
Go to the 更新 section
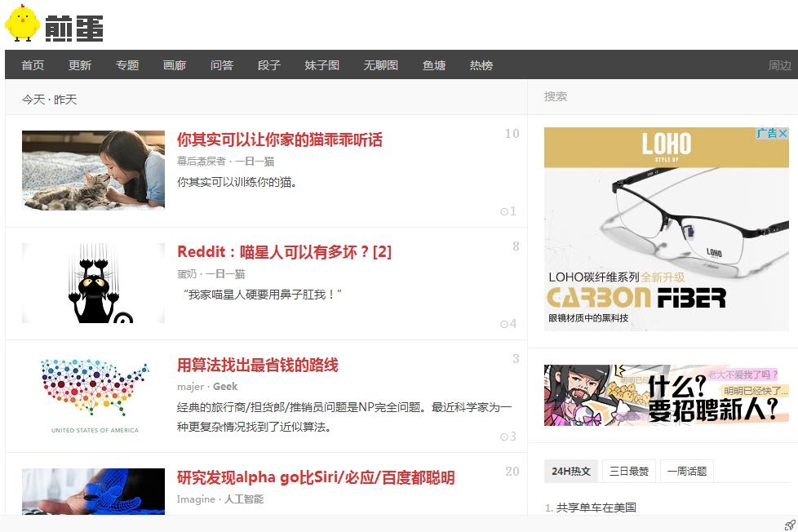[80, 65]
